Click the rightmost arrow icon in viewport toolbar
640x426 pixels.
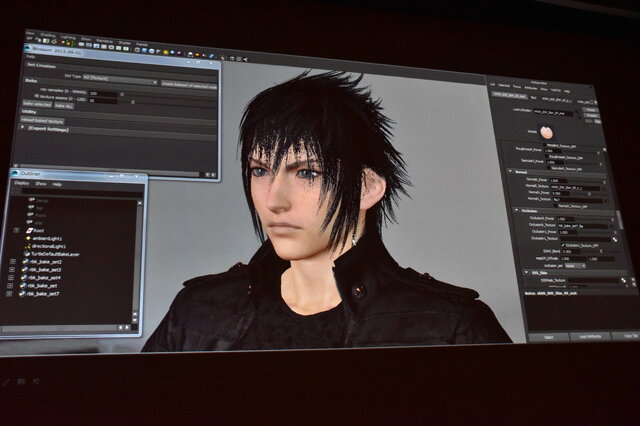tap(245, 60)
